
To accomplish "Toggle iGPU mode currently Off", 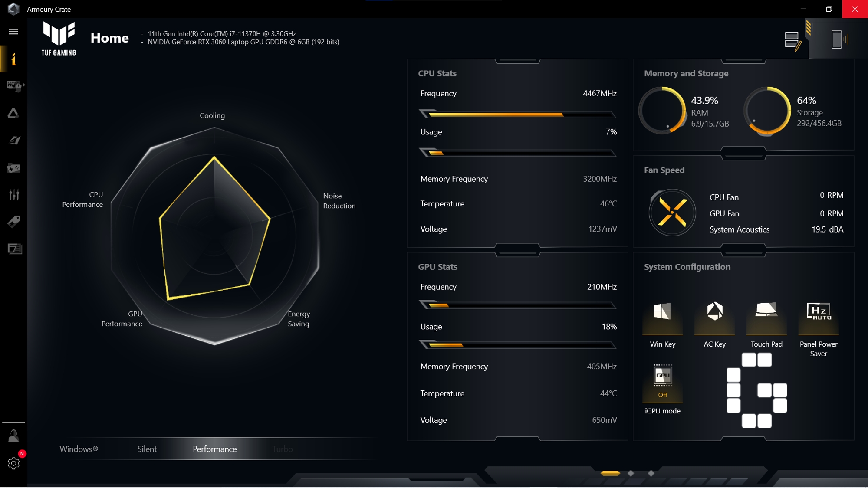I will [662, 382].
